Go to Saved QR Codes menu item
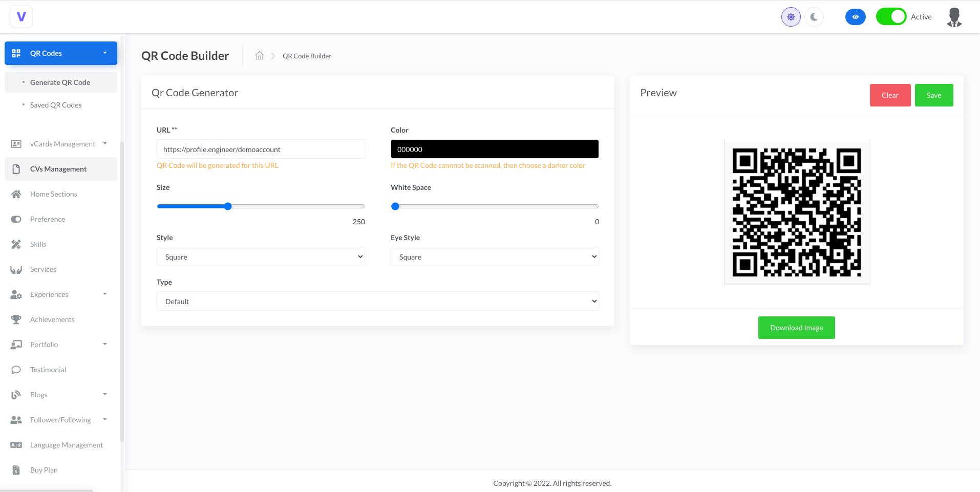980x492 pixels. [x=55, y=104]
